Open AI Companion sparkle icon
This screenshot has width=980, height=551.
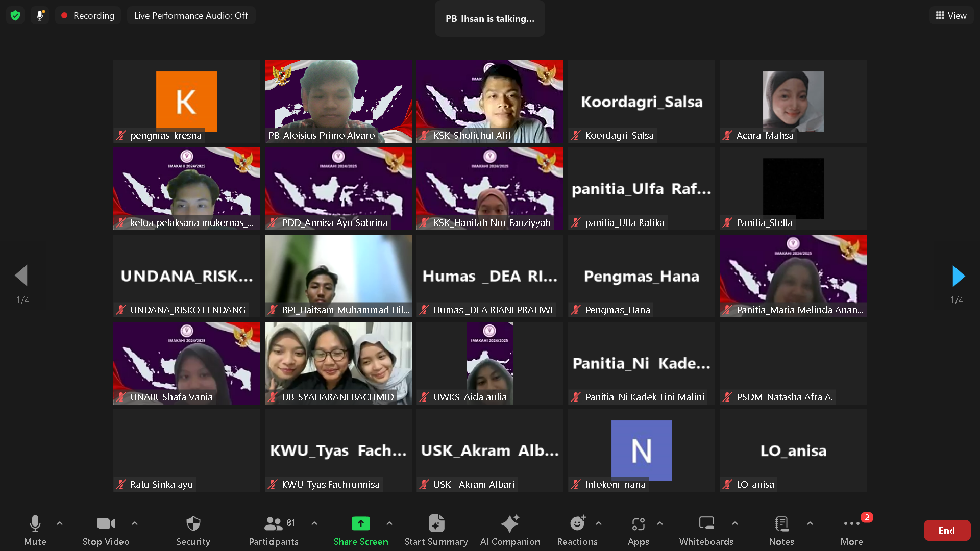pyautogui.click(x=510, y=524)
